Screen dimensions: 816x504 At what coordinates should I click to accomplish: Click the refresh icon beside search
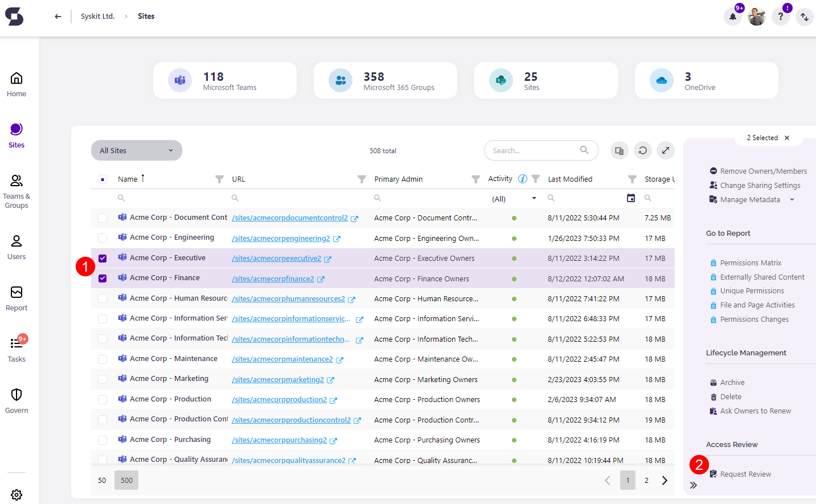tap(642, 150)
